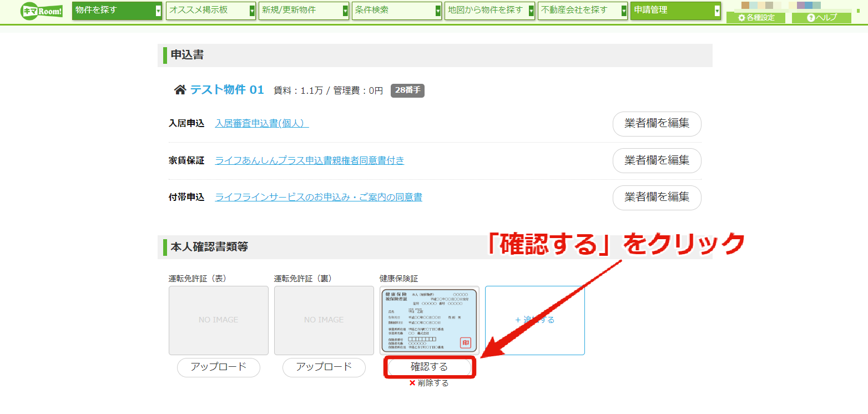Open the 入居審査申込書(個人) link
The height and width of the screenshot is (414, 868).
[x=262, y=123]
